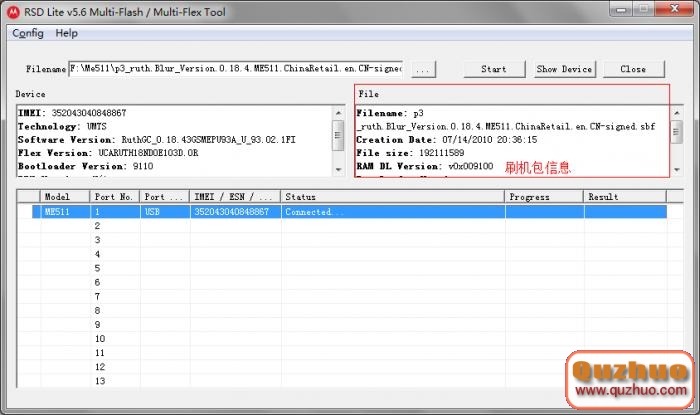Click the File size 192111589 line

tap(410, 153)
